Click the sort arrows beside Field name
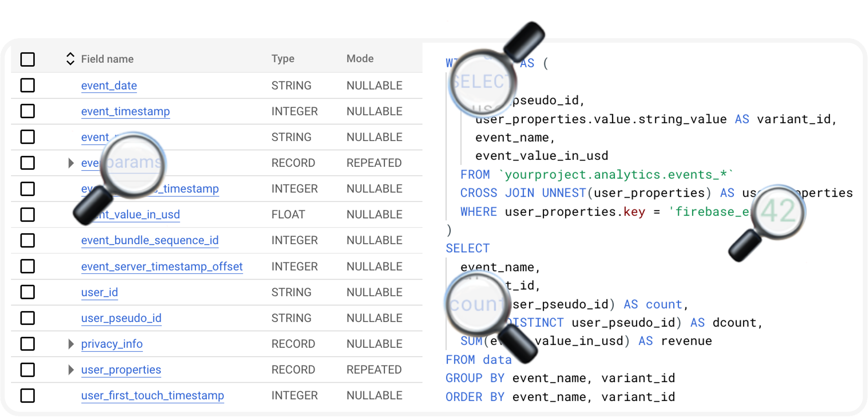This screenshot has width=868, height=417. pyautogui.click(x=70, y=59)
